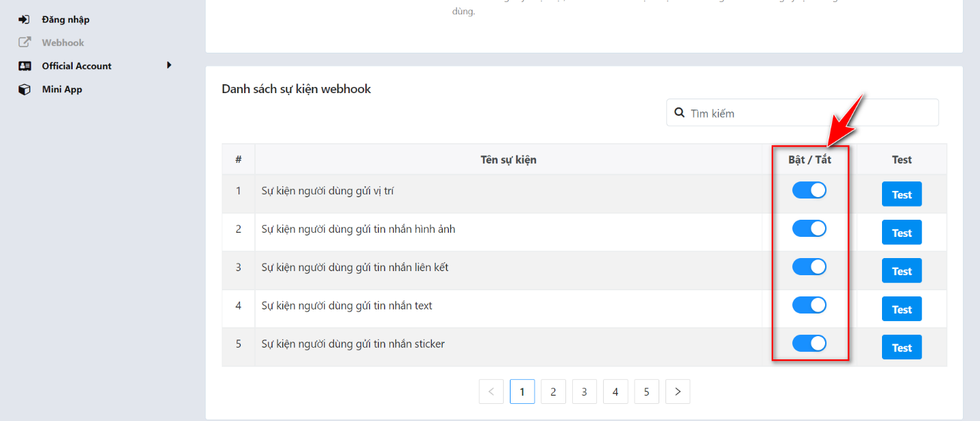This screenshot has width=980, height=421.
Task: Click the next page arrow
Action: click(677, 391)
